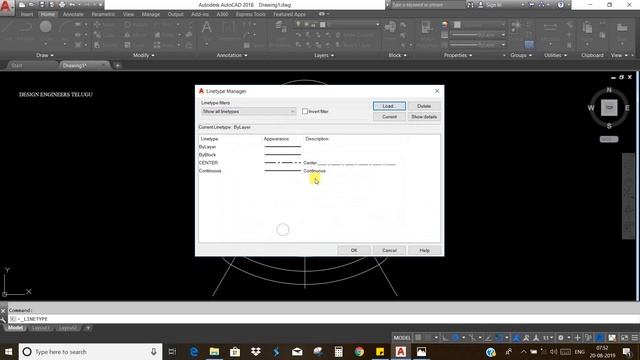
Task: Switch to the Express Tools ribbon tab
Action: click(250, 14)
